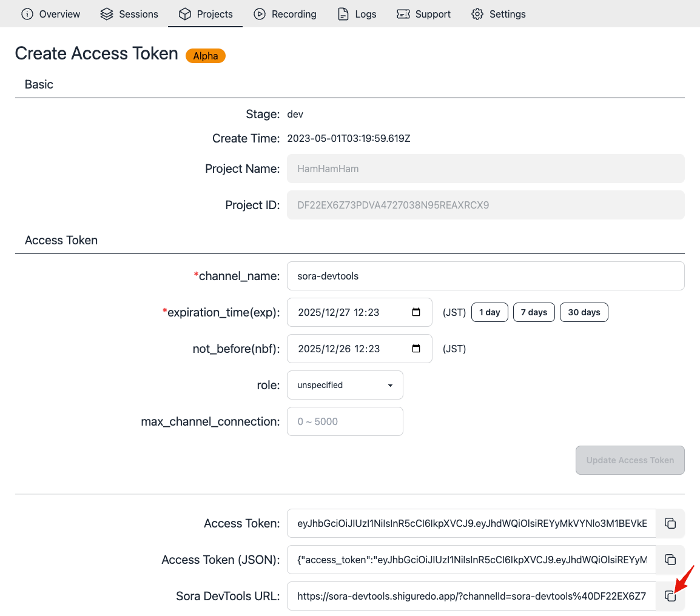Click the Sessions layers icon

pos(107,14)
